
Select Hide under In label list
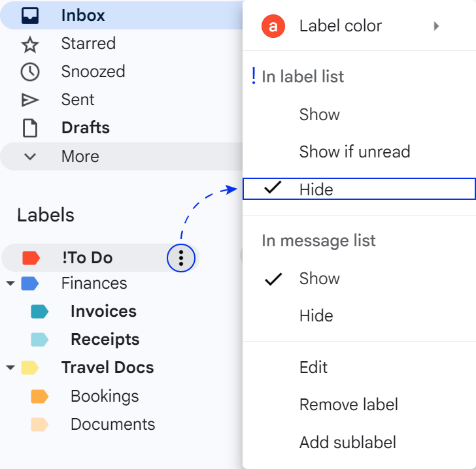[359, 189]
